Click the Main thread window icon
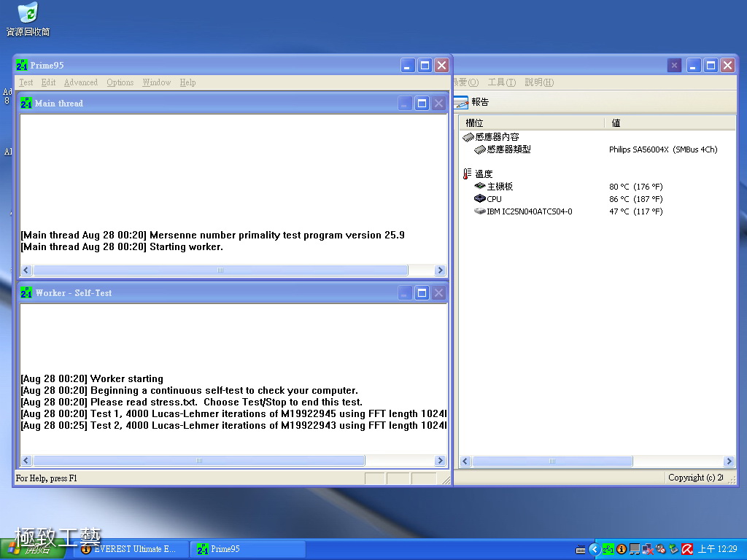Screen dimensions: 747x560 (x=26, y=103)
